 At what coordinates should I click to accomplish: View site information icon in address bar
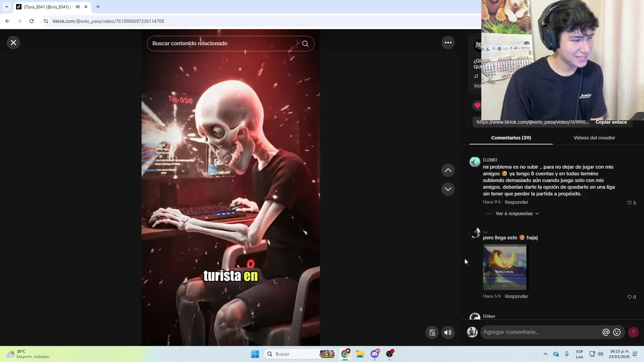click(46, 21)
